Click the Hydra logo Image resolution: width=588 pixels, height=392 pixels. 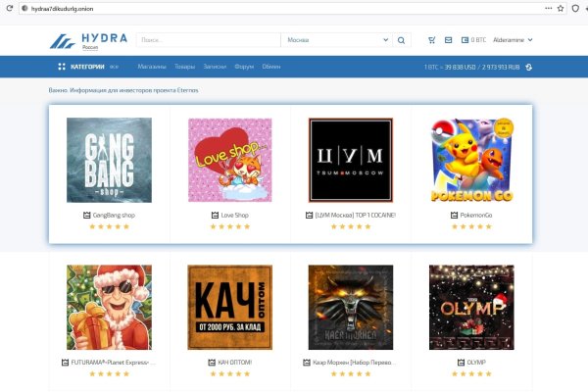[90, 41]
